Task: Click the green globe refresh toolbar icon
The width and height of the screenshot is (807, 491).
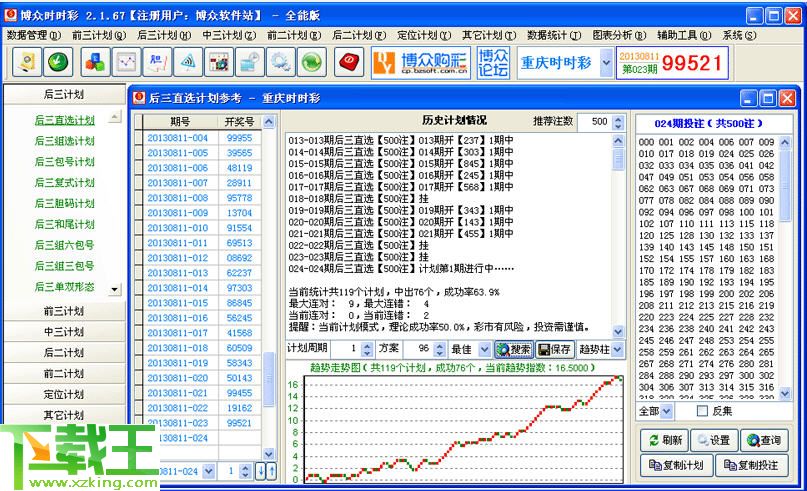Action: (312, 63)
